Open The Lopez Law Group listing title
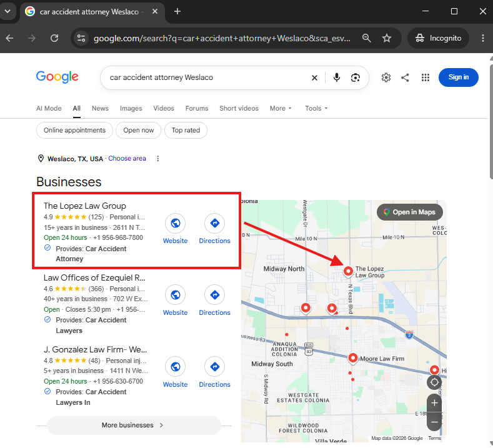Image resolution: width=493 pixels, height=448 pixels. [85, 206]
